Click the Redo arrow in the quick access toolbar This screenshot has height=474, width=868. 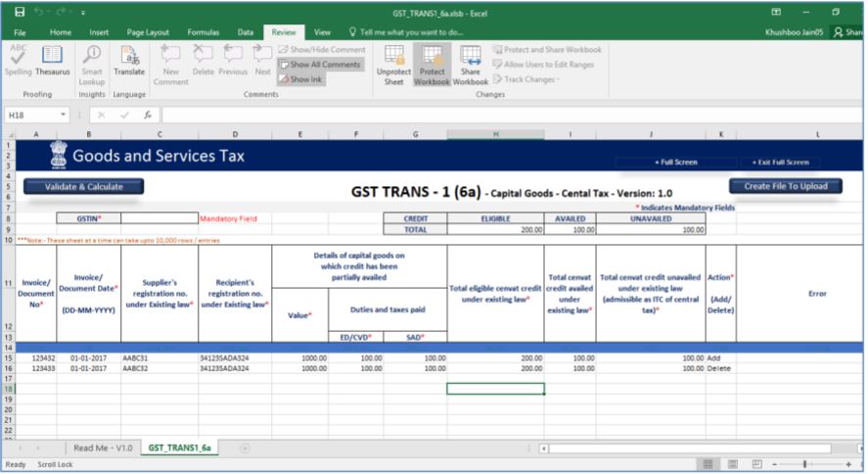click(x=59, y=12)
